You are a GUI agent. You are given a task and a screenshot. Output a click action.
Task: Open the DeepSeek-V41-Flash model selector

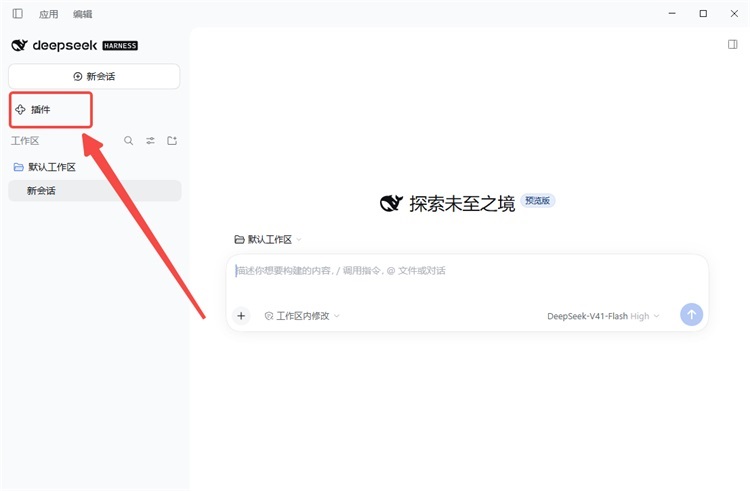coord(603,316)
